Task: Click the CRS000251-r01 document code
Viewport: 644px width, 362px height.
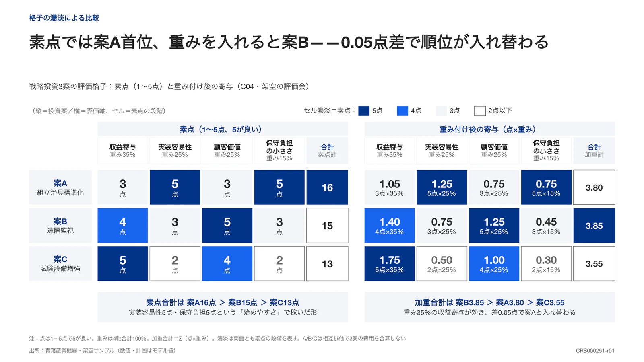Action: 595,351
